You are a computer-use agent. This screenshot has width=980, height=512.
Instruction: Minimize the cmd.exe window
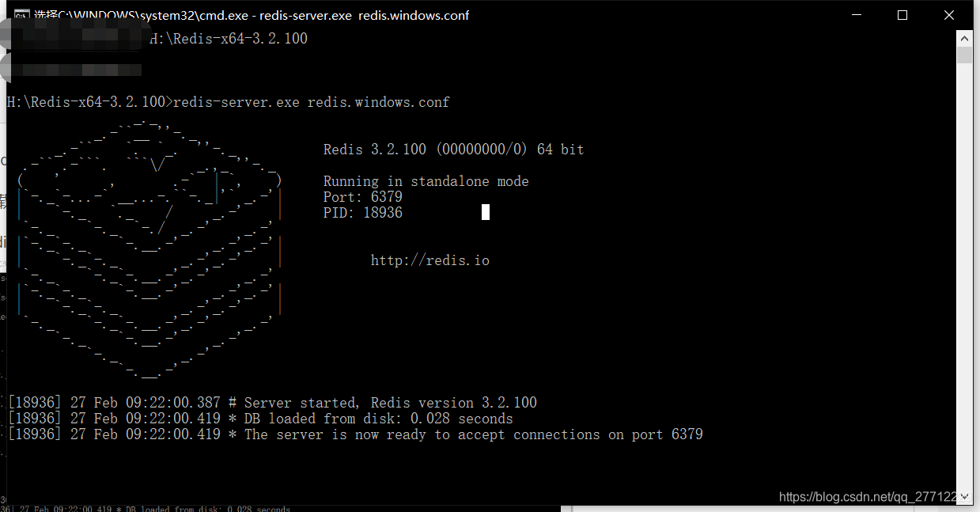click(855, 15)
